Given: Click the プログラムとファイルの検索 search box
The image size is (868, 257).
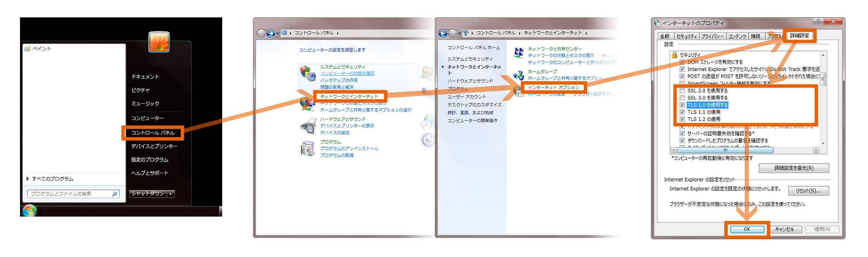Looking at the screenshot, I should point(69,194).
